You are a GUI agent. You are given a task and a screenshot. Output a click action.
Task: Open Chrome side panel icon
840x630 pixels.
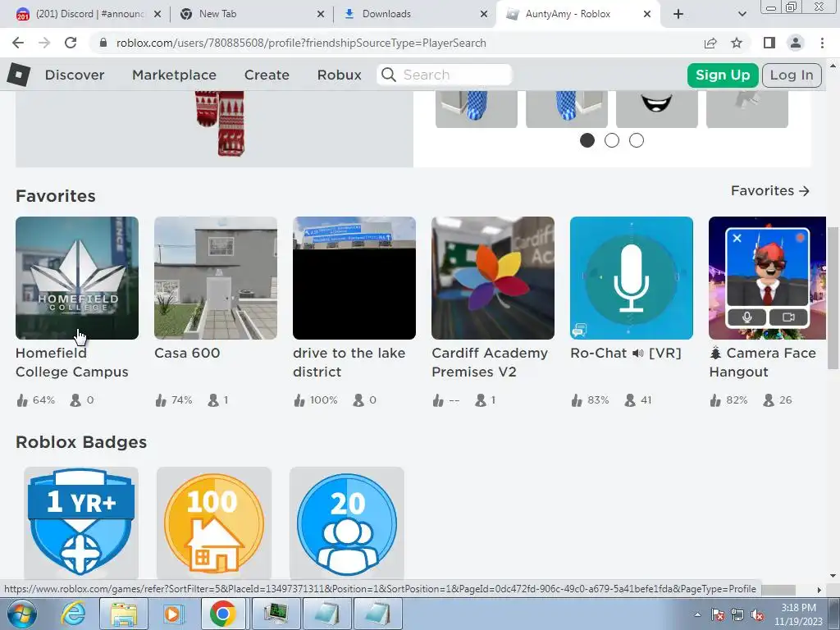[x=769, y=43]
